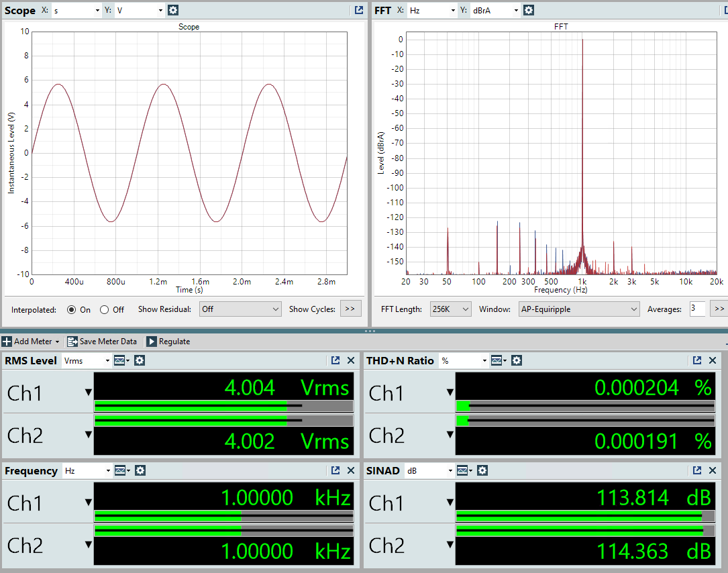Open Scope Y axis unit dropdown
Screen dimensions: 728x573
click(x=140, y=10)
